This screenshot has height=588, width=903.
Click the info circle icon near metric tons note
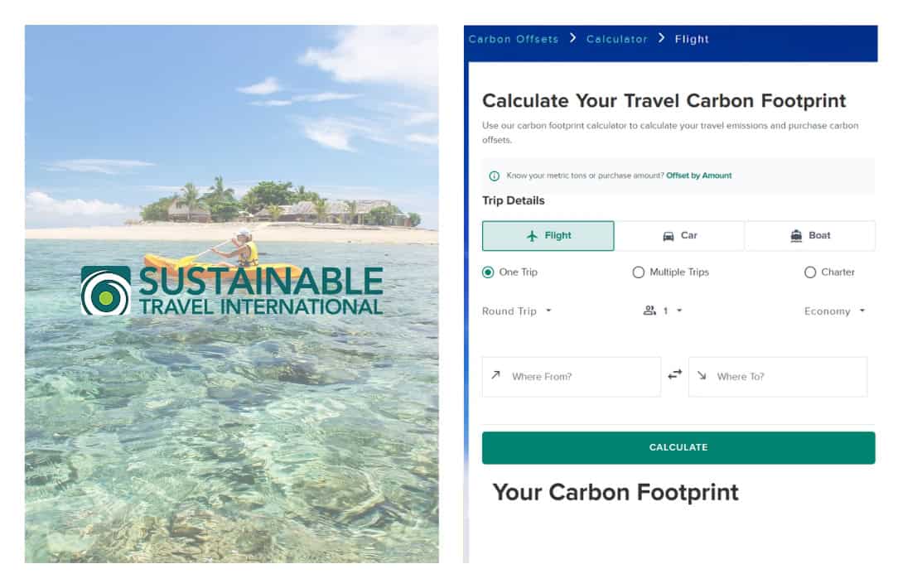click(x=494, y=176)
